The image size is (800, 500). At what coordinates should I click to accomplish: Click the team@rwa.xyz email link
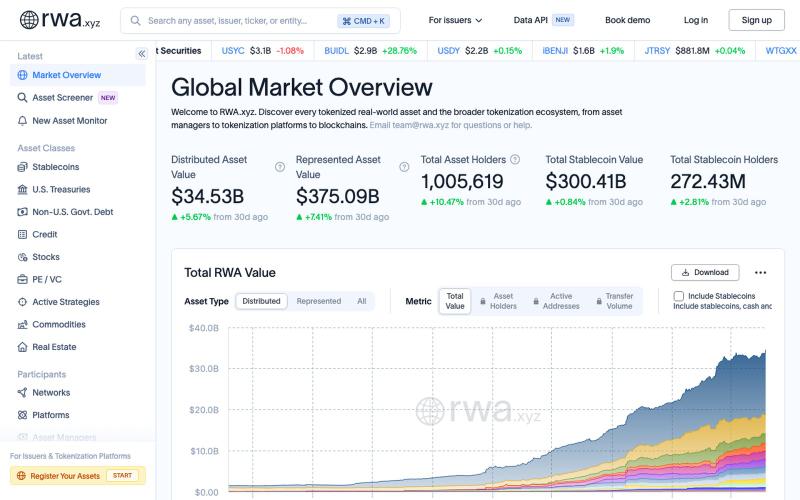[451, 125]
